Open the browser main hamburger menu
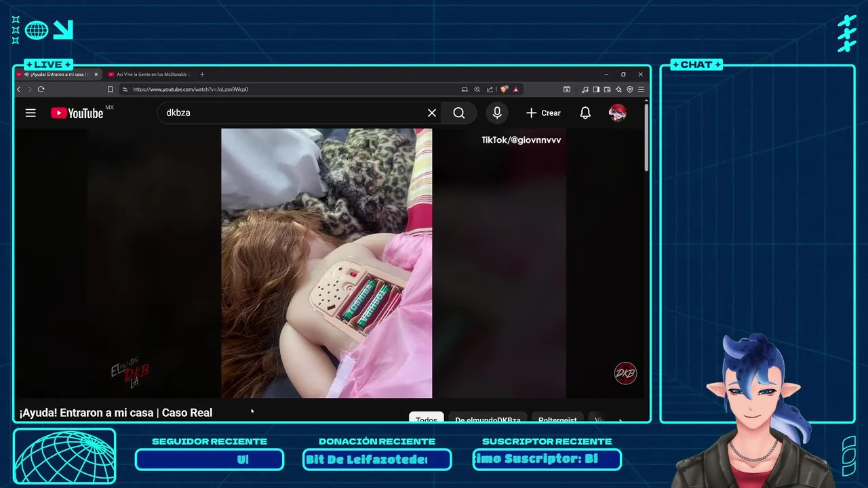 641,89
